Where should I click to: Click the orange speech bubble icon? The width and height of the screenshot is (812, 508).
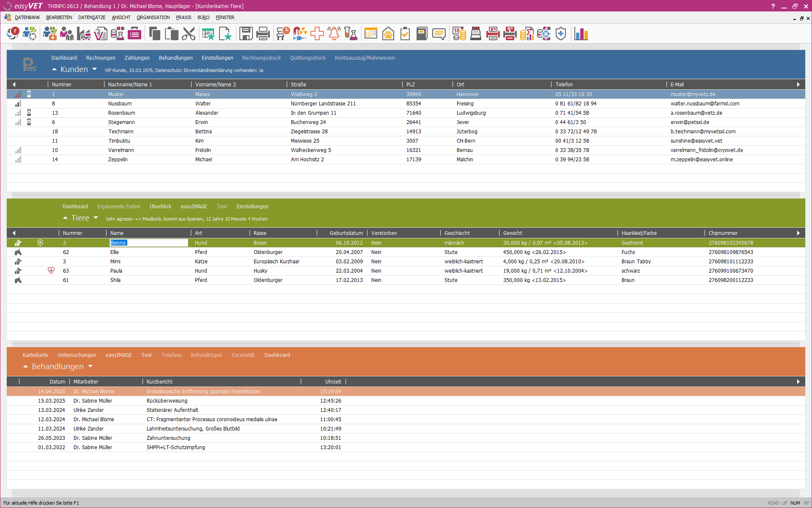[x=439, y=34]
